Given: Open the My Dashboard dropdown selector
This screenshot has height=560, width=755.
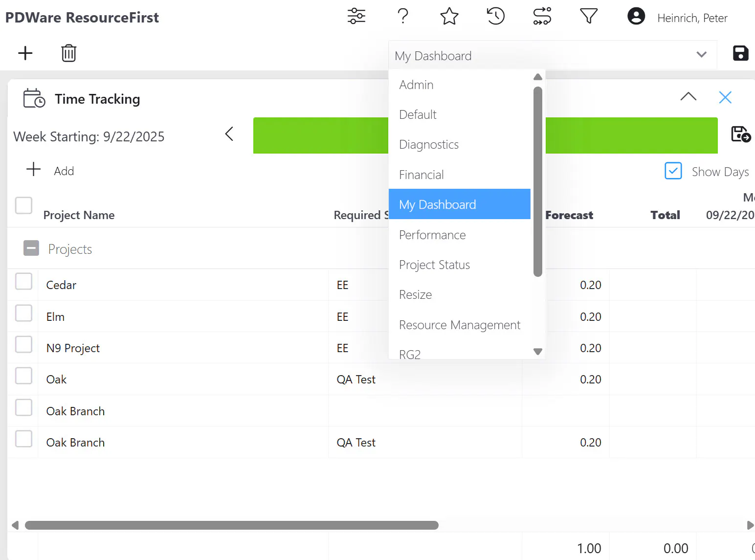Looking at the screenshot, I should coord(553,55).
